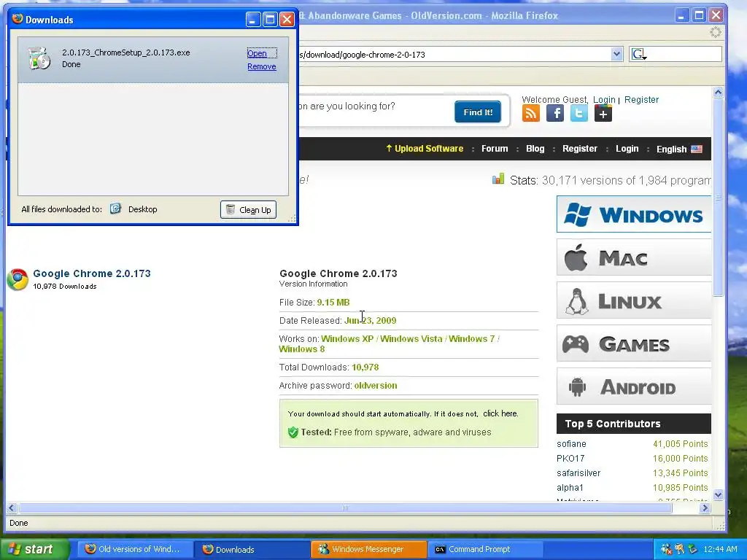
Task: Click the Firefox throbber activity icon
Action: tap(716, 32)
